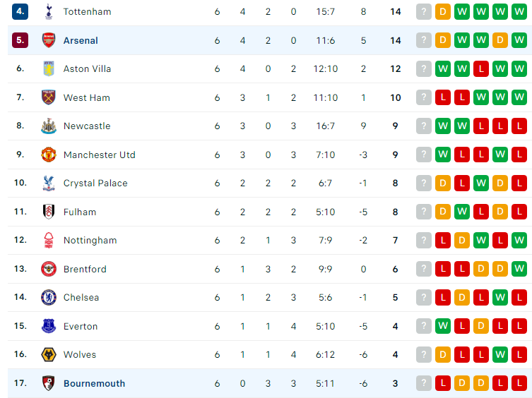
Task: Open the Bournemouth team link
Action: 95,383
